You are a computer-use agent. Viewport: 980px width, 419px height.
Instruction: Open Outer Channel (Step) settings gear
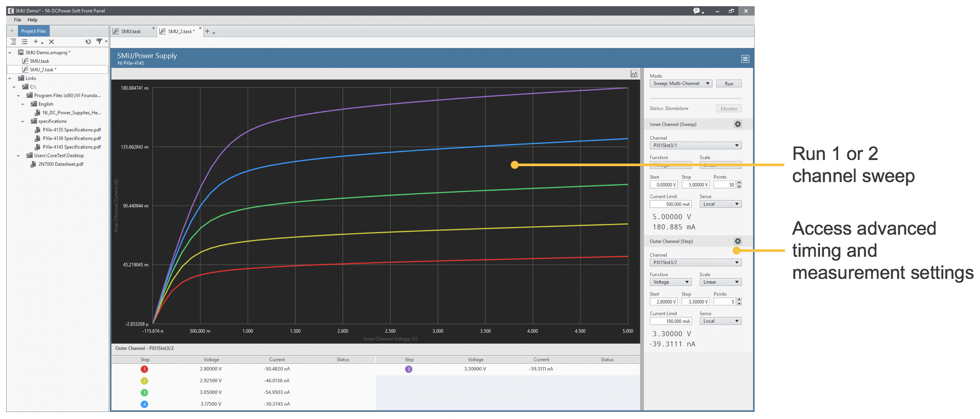tap(737, 241)
